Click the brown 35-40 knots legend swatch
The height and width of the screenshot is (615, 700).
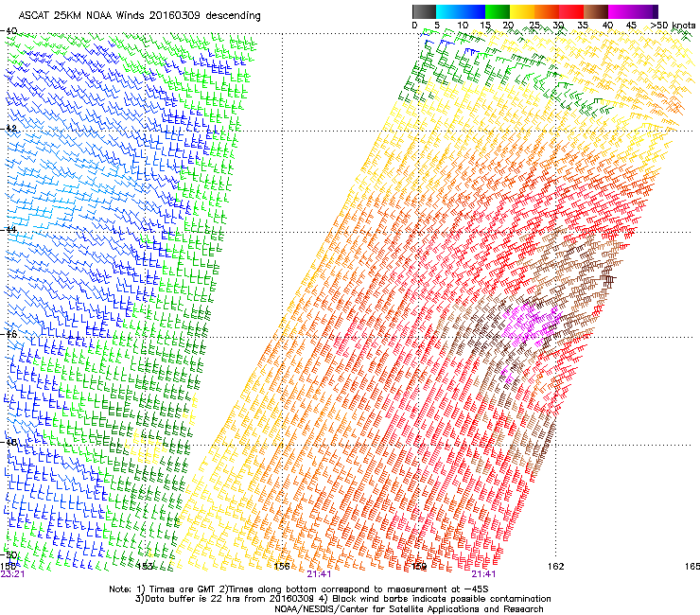point(596,11)
